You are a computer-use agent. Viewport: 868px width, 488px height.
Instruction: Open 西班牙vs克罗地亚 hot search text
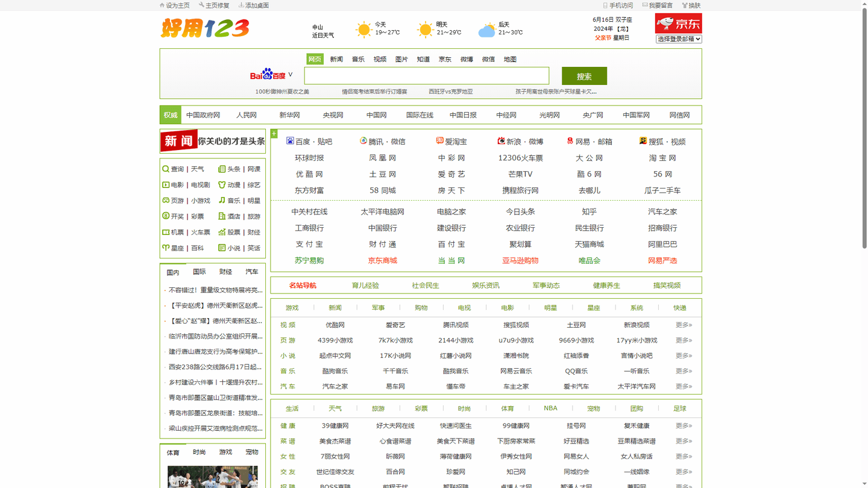tap(450, 92)
